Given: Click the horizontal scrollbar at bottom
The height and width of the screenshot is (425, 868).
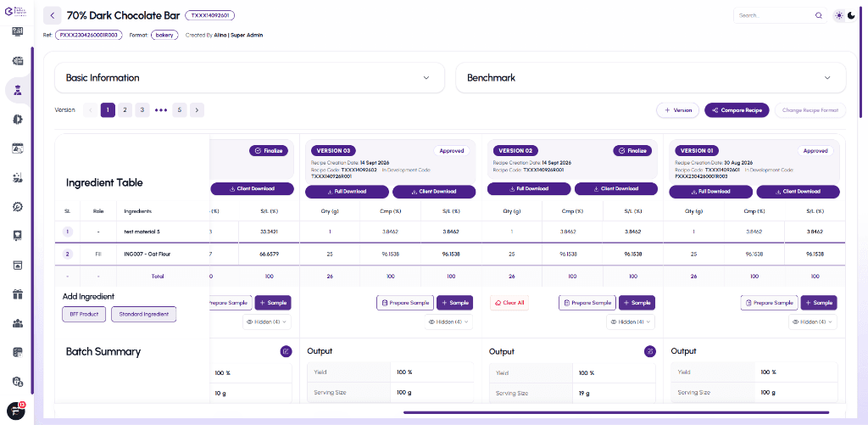Looking at the screenshot, I should click(x=616, y=412).
